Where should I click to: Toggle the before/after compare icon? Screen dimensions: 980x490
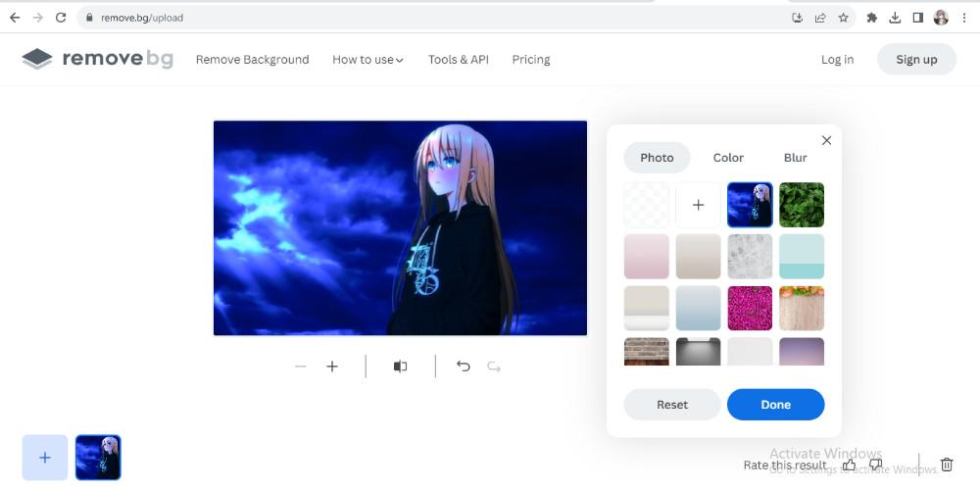click(x=400, y=367)
